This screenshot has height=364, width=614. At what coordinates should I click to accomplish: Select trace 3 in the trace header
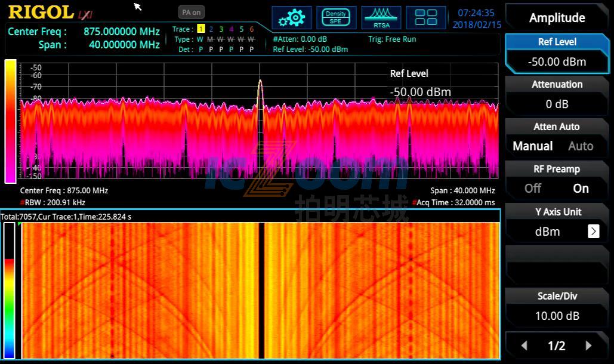[221, 29]
